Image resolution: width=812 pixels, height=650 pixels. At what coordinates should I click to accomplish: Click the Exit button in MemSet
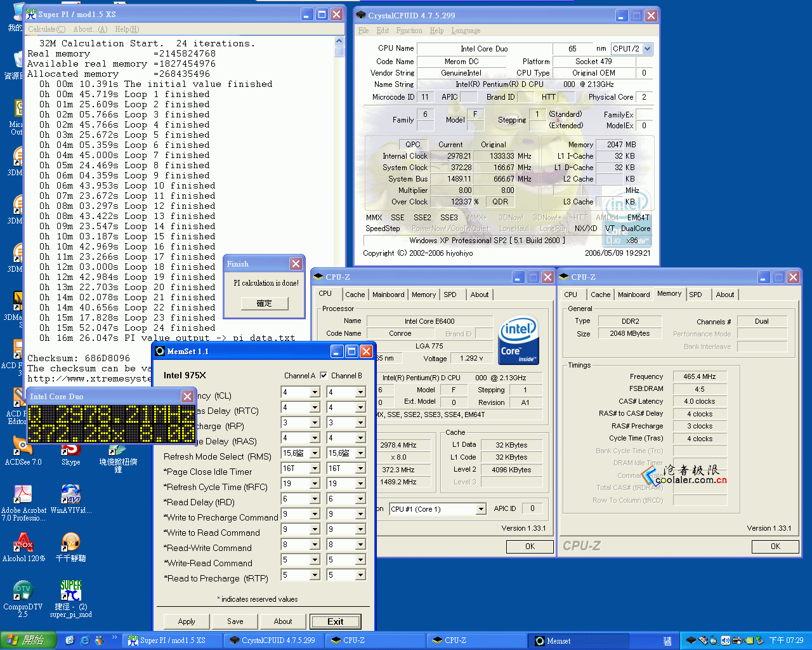coord(336,621)
